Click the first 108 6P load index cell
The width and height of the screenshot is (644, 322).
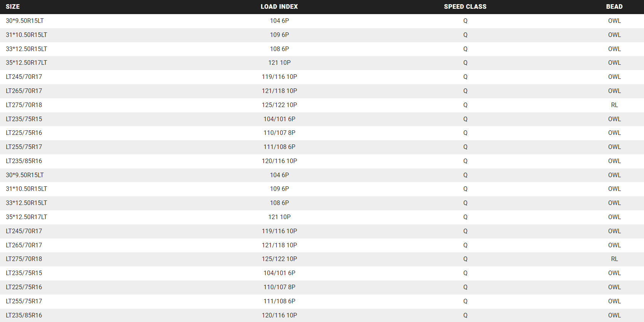(279, 49)
